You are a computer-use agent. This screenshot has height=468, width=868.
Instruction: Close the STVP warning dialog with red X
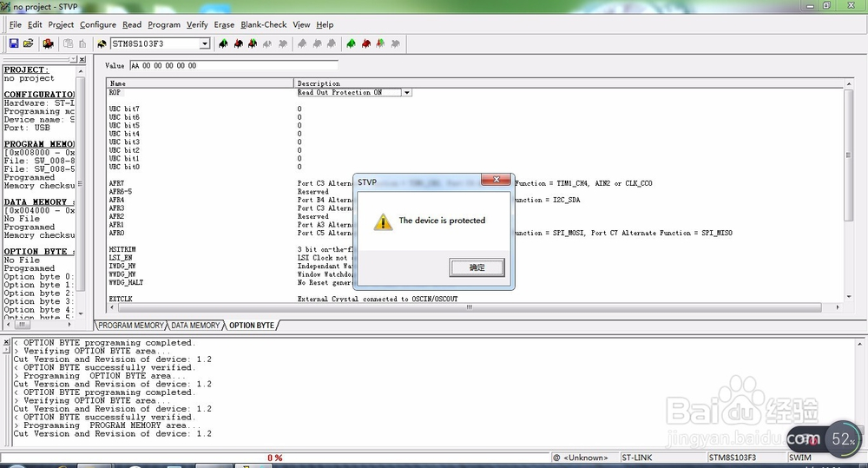tap(496, 180)
